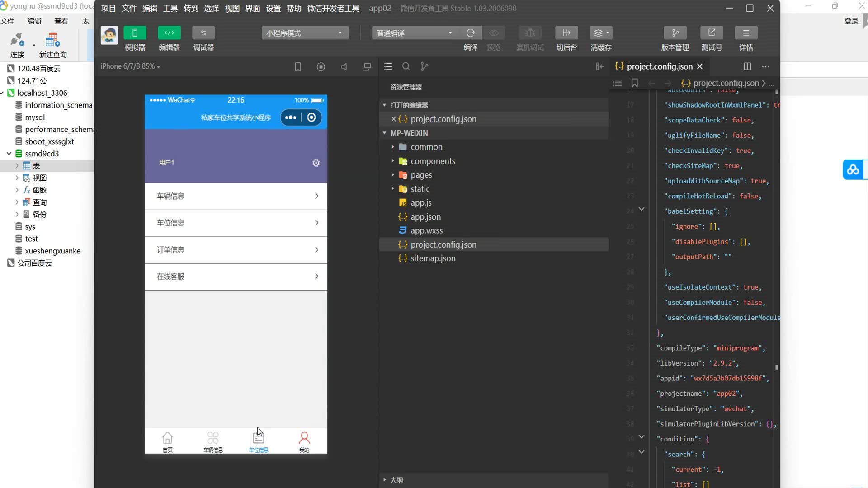Open the 工具 menu

[x=170, y=8]
